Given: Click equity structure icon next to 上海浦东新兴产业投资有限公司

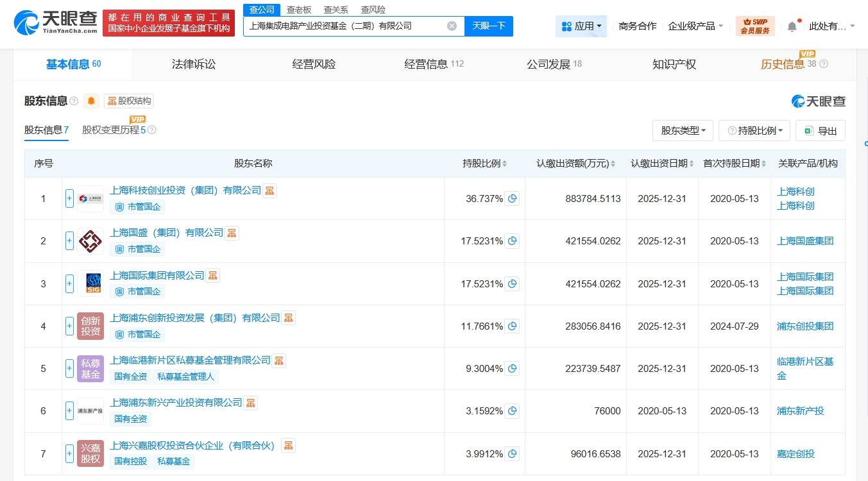Looking at the screenshot, I should (250, 403).
